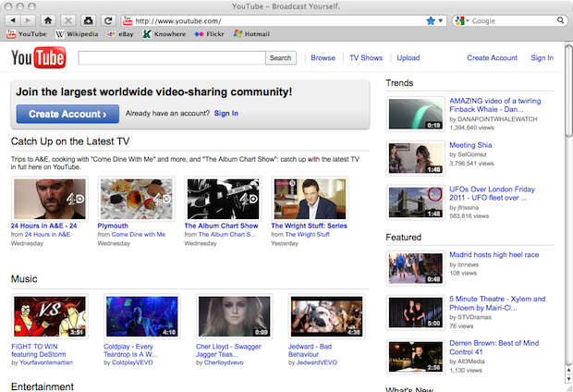Open the Browse menu link

(x=323, y=57)
